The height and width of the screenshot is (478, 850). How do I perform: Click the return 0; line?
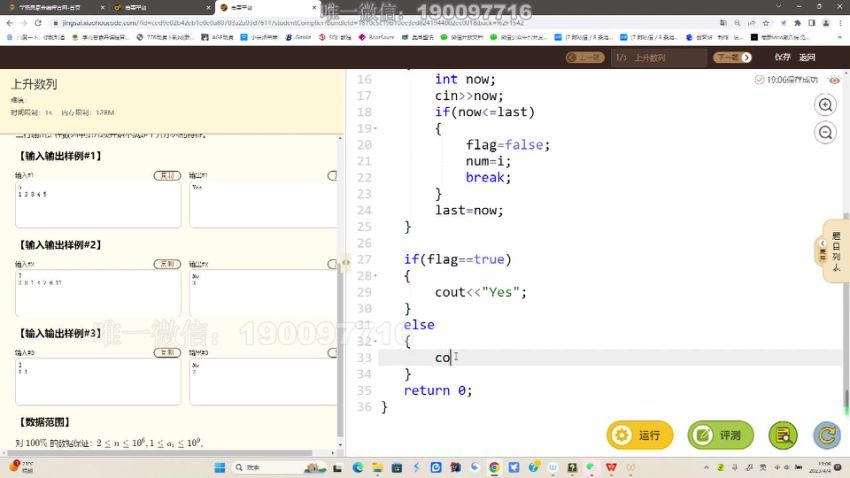tap(437, 391)
